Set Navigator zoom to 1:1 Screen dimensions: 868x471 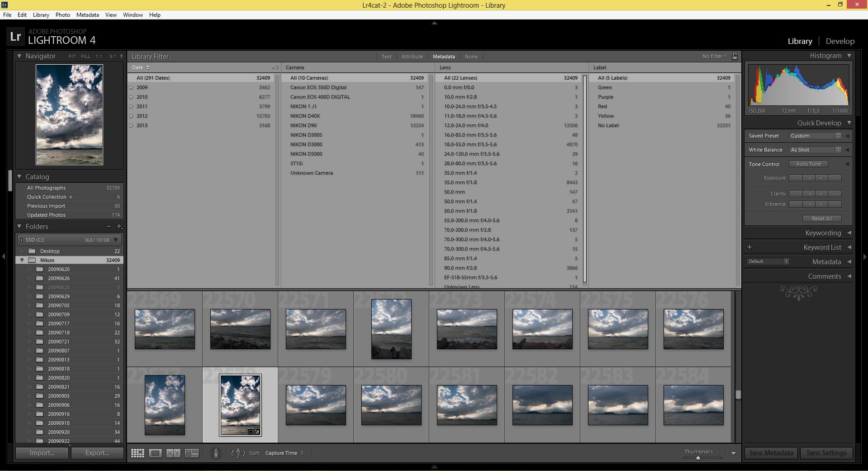[x=99, y=56]
